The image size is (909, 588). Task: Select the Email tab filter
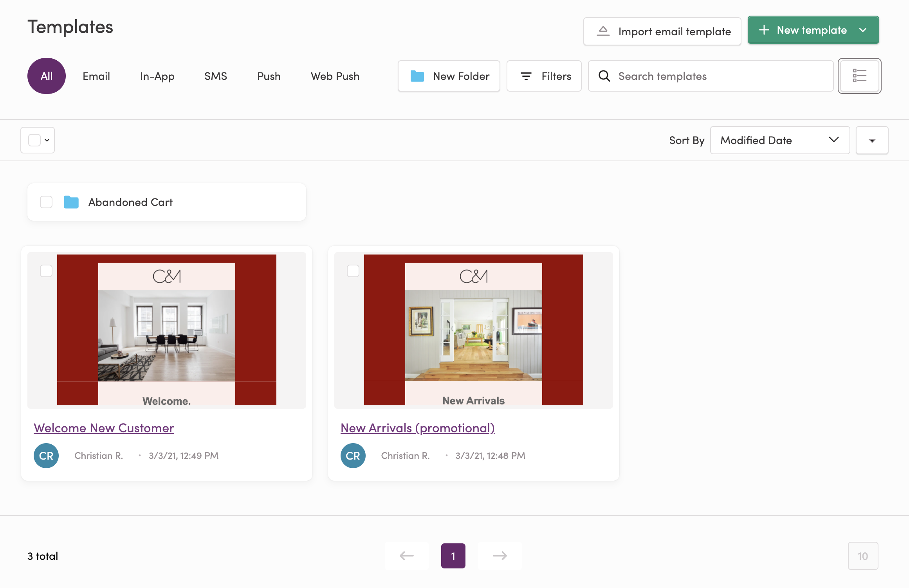point(96,76)
